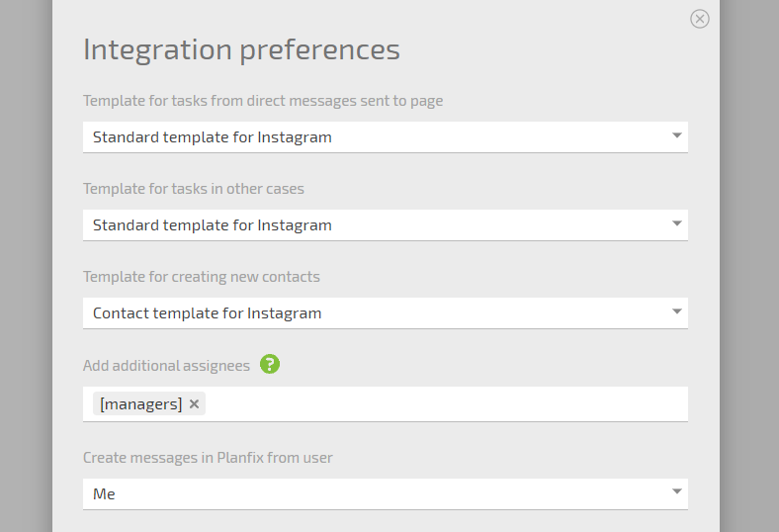Expand arrow of Planfix user selector

(676, 491)
